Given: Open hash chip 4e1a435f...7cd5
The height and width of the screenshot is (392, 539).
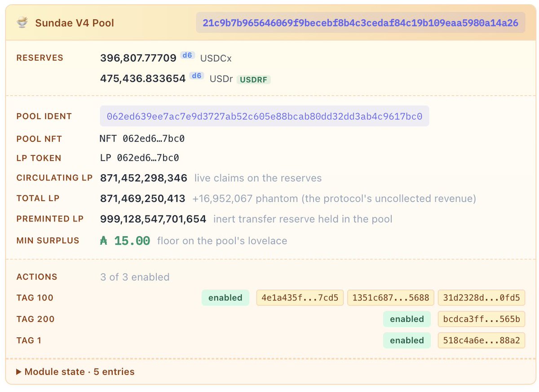Looking at the screenshot, I should tap(300, 298).
